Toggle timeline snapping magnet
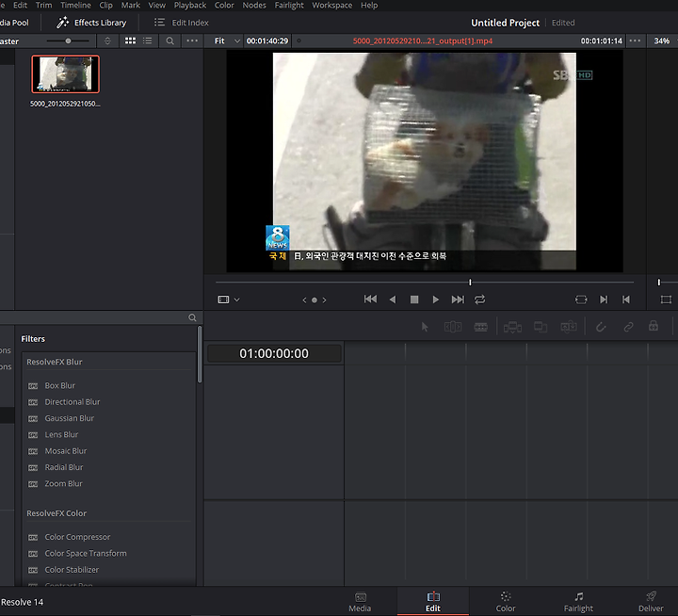 click(x=601, y=327)
